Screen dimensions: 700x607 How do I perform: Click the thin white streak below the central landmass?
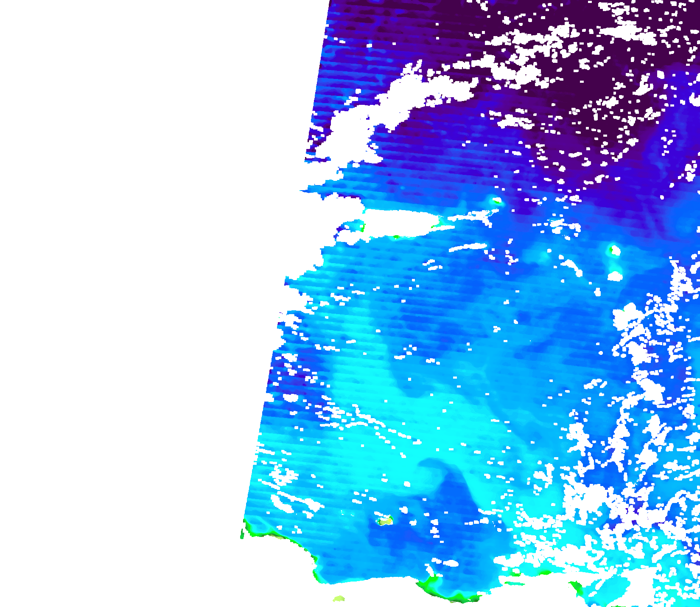pos(468,247)
